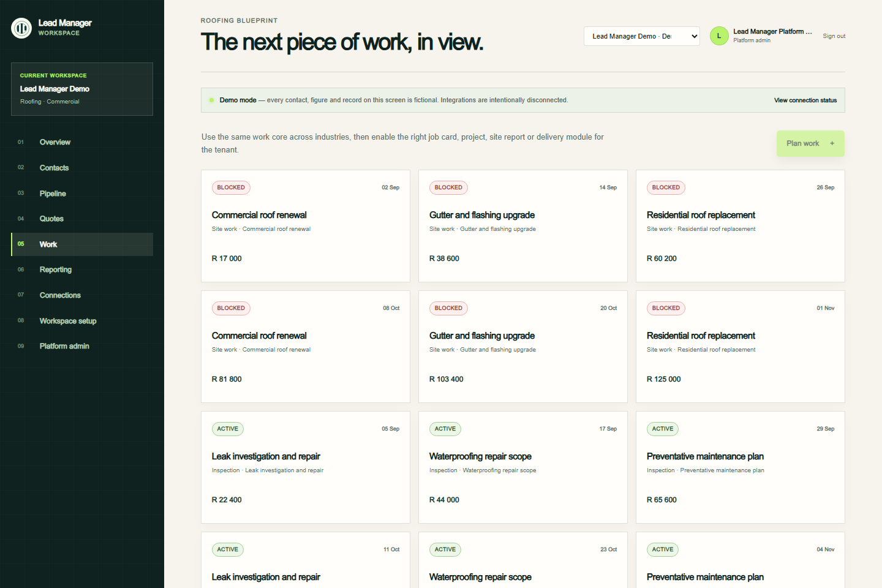Viewport: 882px width, 588px height.
Task: Open Reporting from the sidebar
Action: click(x=82, y=269)
